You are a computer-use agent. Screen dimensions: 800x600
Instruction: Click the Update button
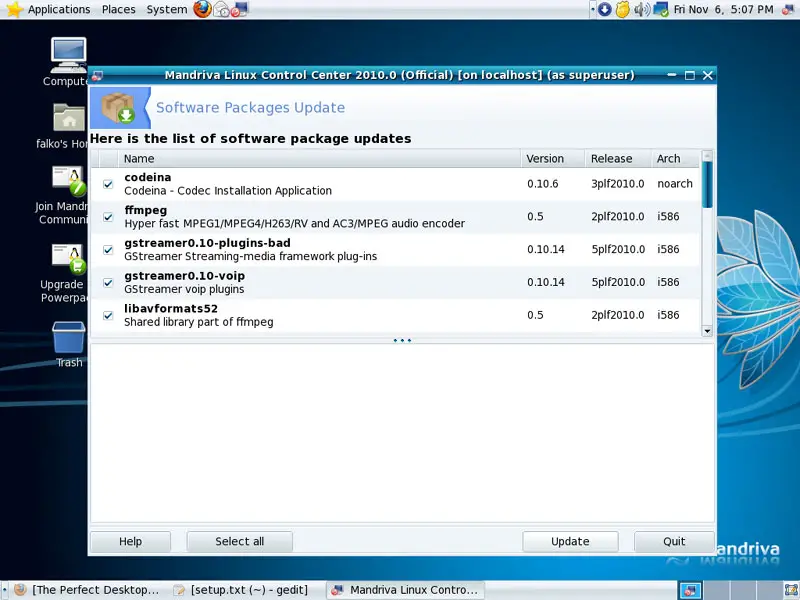pos(570,541)
